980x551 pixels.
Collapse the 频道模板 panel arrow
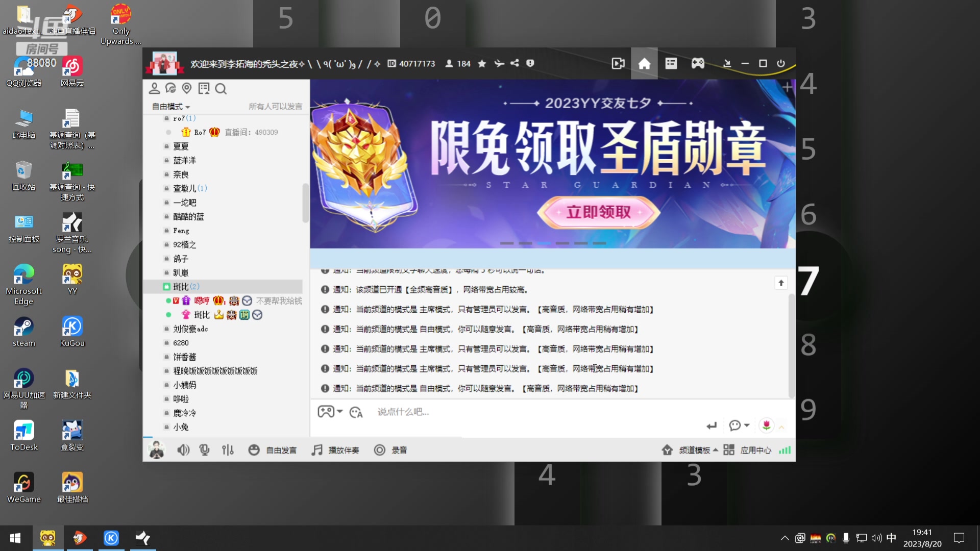pyautogui.click(x=716, y=450)
